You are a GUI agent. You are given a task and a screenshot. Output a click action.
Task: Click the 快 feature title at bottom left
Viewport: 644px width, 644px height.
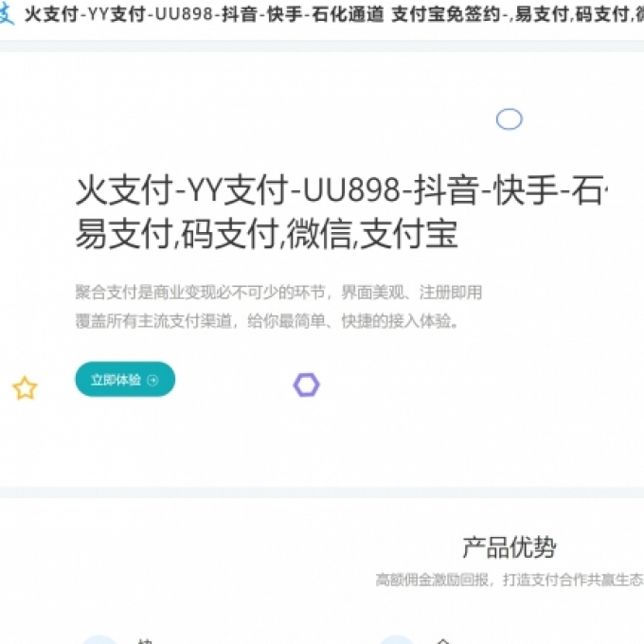point(146,641)
